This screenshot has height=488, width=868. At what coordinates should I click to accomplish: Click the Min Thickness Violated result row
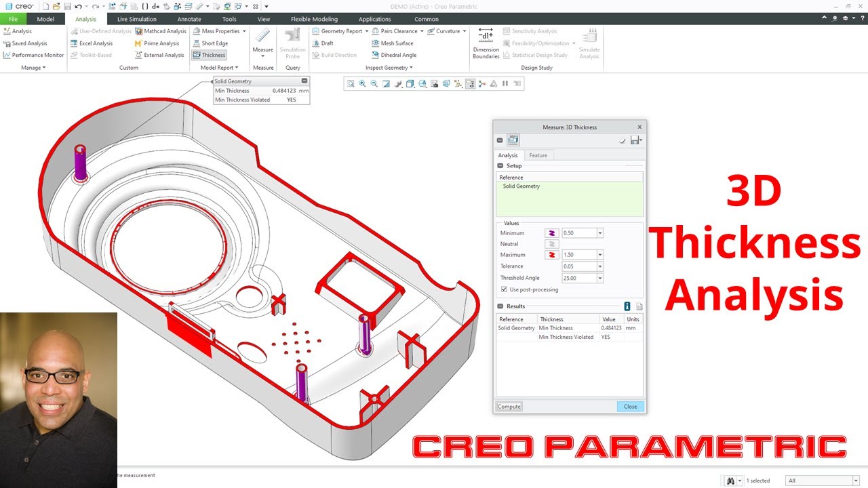570,337
